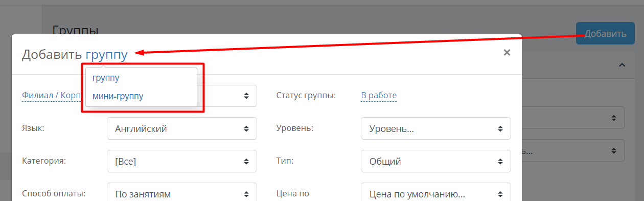Open the Уровень dropdown
Image resolution: width=644 pixels, height=201 pixels.
(x=436, y=129)
